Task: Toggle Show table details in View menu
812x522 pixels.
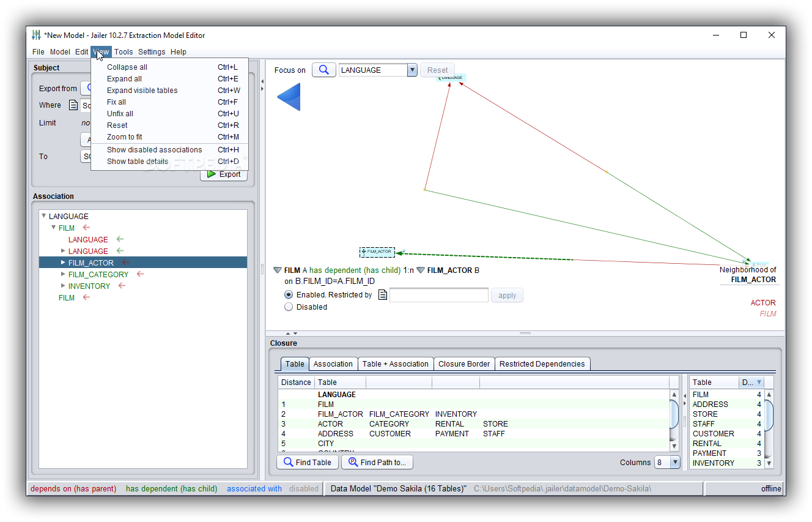Action: coord(169,161)
